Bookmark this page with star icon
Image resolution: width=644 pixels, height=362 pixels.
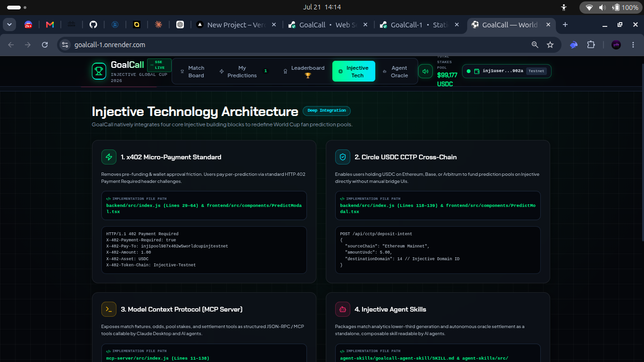coord(550,45)
